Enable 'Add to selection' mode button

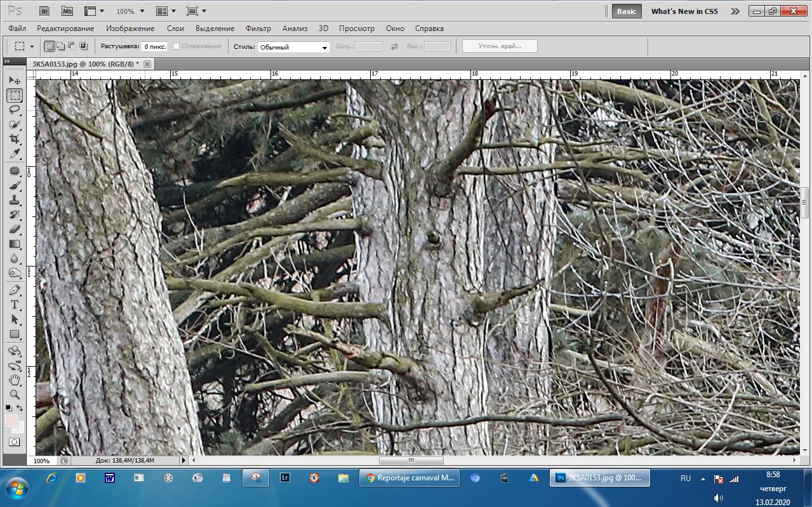pyautogui.click(x=60, y=46)
